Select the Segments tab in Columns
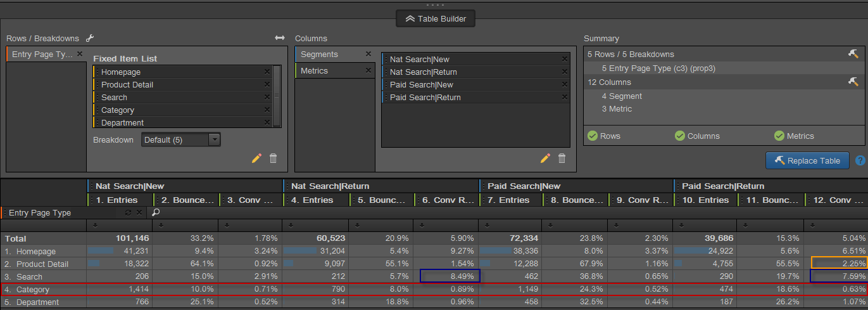868x310 pixels. click(334, 55)
